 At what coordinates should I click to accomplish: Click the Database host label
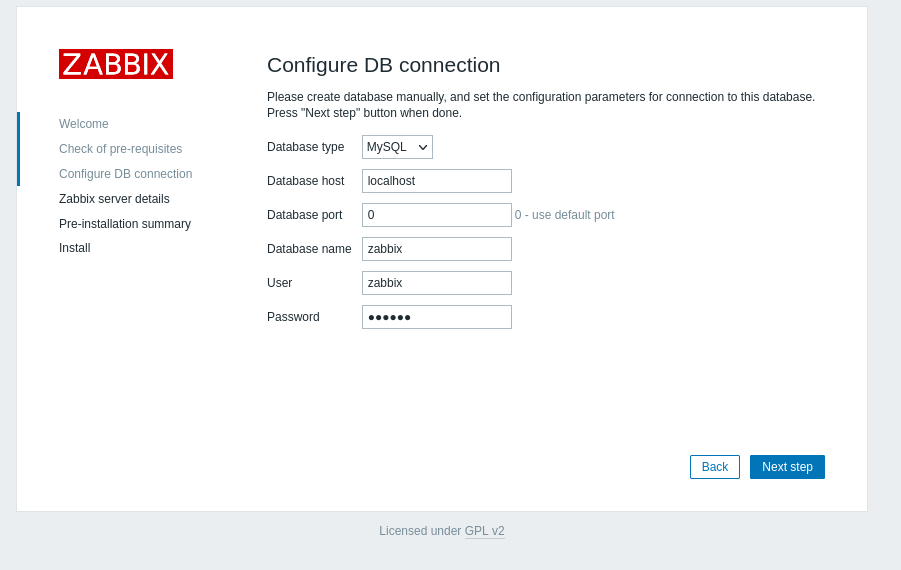306,181
